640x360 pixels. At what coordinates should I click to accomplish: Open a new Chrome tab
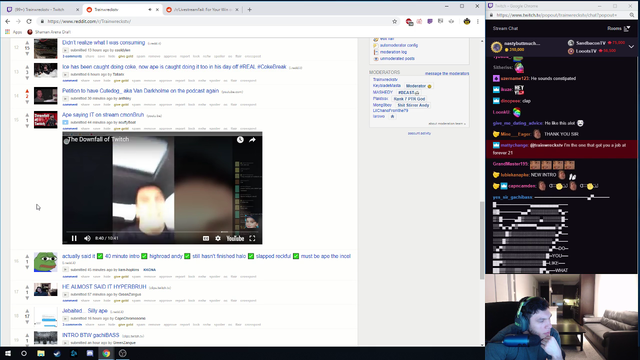249,9
